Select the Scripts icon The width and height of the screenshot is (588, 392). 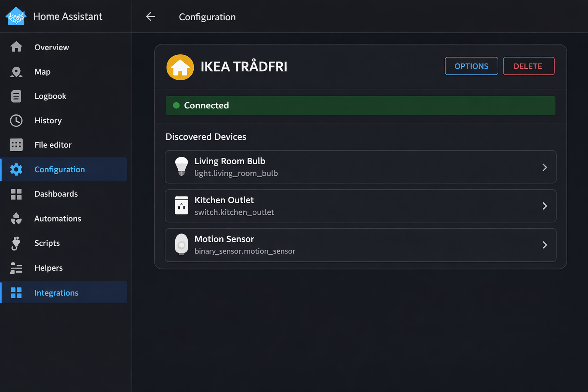(16, 243)
